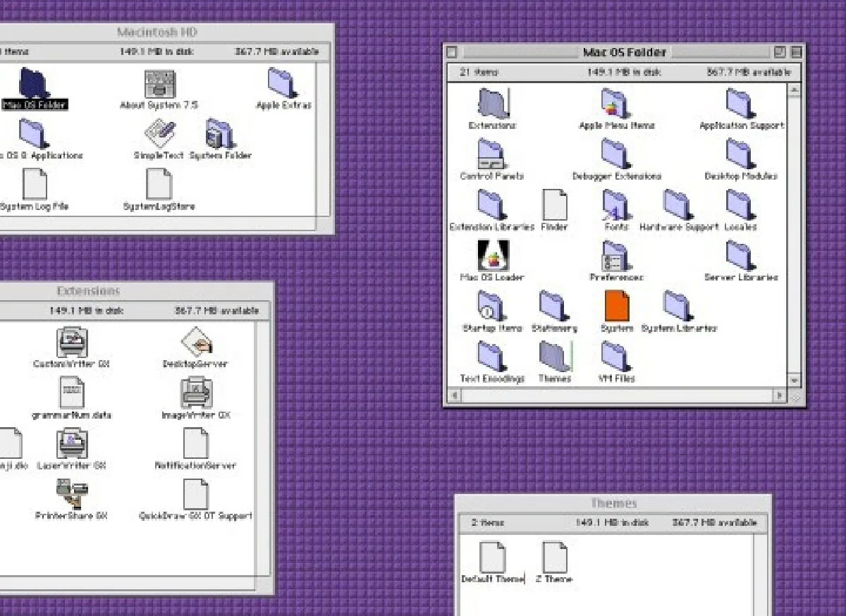Select the Stationery folder icon
This screenshot has width=846, height=616.
click(554, 307)
